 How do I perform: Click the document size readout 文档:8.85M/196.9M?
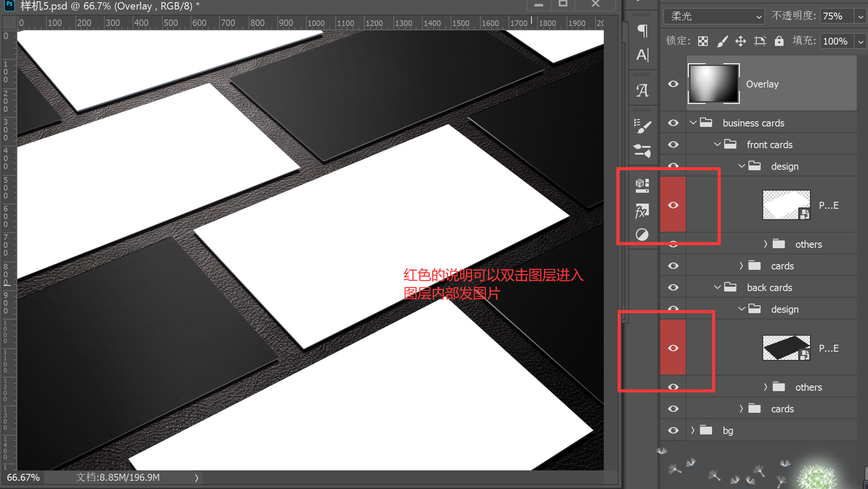click(117, 477)
